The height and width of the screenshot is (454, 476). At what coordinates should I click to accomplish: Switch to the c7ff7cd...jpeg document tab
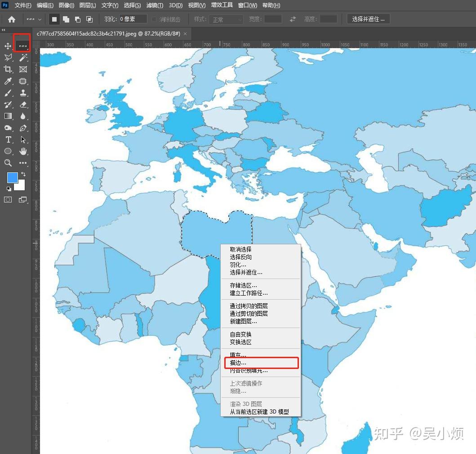pyautogui.click(x=108, y=34)
